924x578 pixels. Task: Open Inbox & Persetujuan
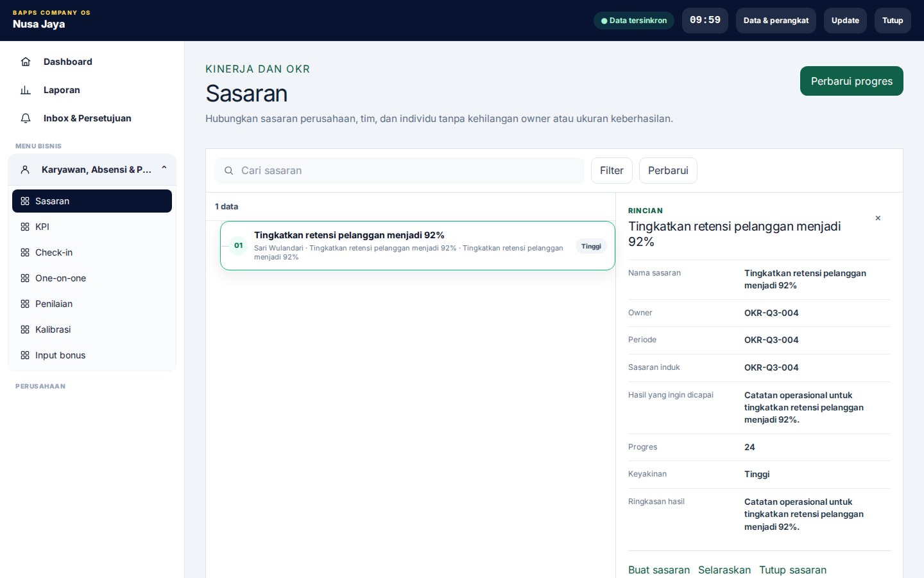point(92,118)
